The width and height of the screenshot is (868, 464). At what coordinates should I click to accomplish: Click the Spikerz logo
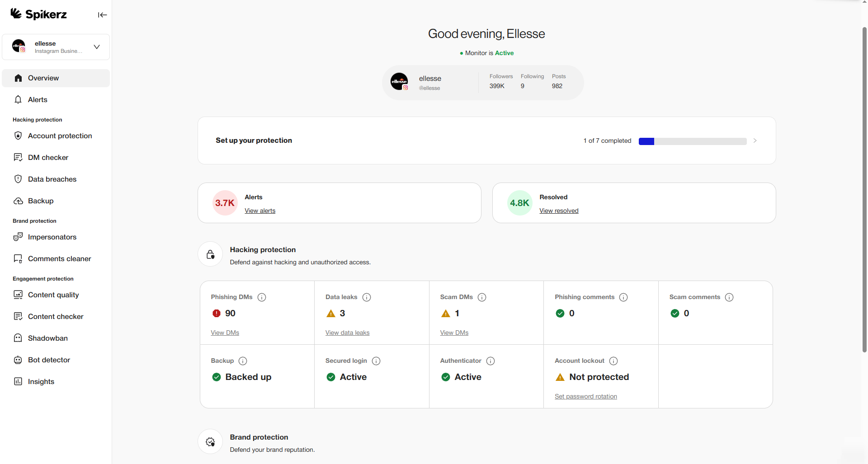(x=39, y=14)
